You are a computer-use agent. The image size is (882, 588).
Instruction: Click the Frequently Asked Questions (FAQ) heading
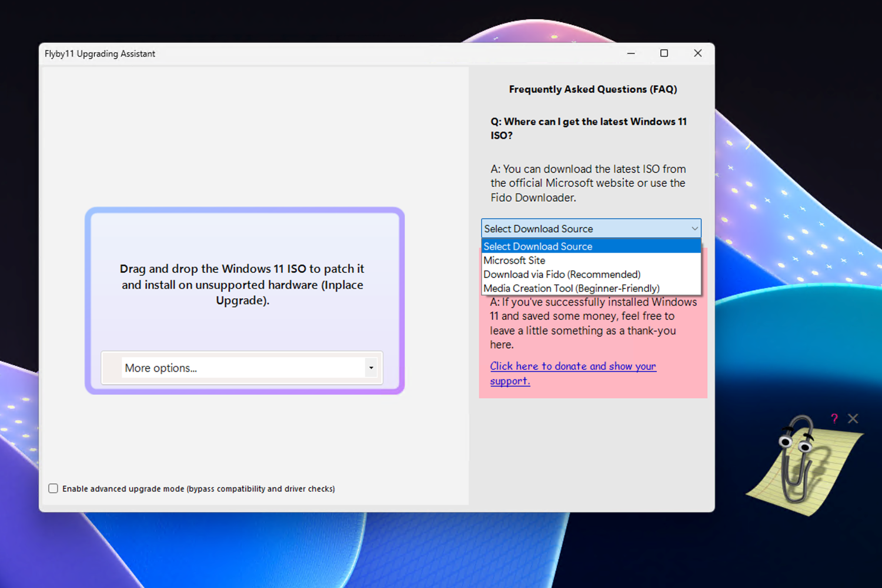tap(593, 89)
